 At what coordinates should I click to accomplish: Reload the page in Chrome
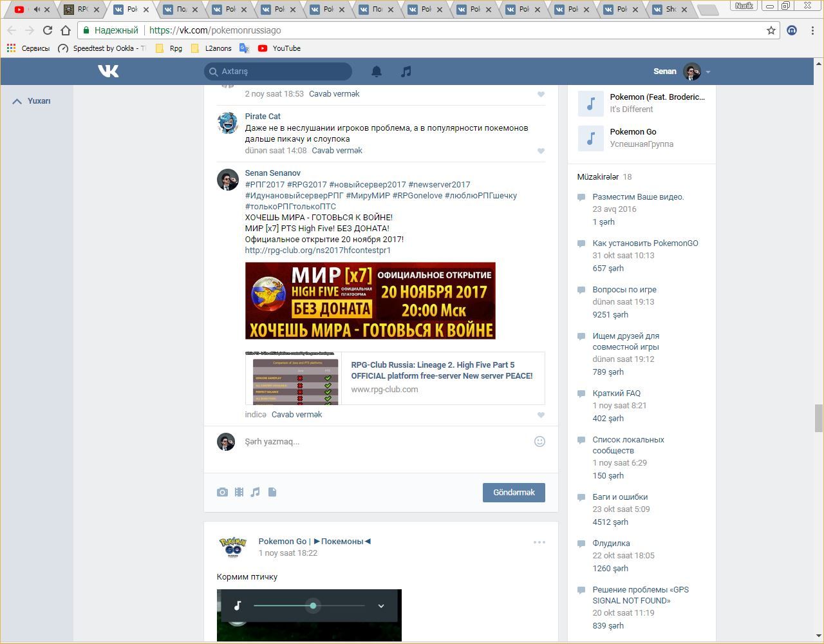point(47,30)
